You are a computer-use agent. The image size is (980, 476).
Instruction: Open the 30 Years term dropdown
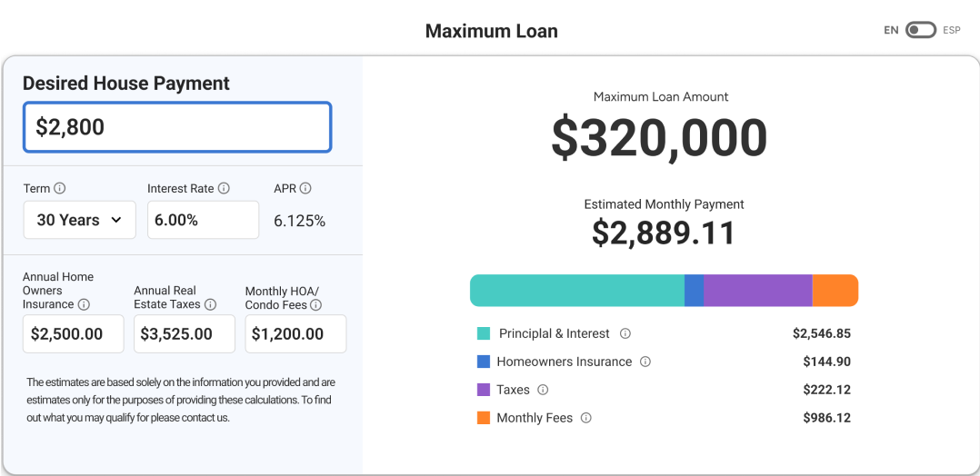click(80, 220)
